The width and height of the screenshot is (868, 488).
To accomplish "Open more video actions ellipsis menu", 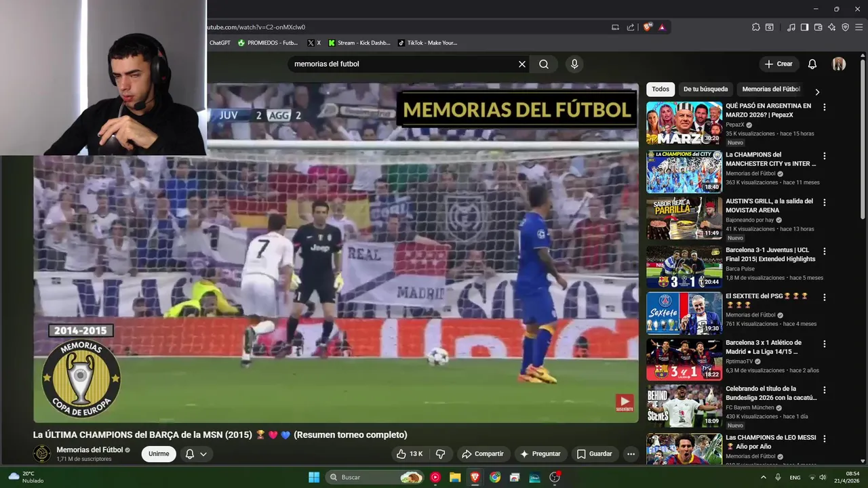I will tap(631, 454).
